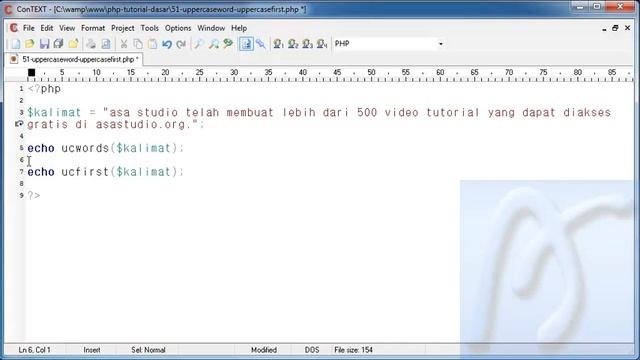The width and height of the screenshot is (640, 360).
Task: Click the Close file toolbar icon
Action: point(73,44)
